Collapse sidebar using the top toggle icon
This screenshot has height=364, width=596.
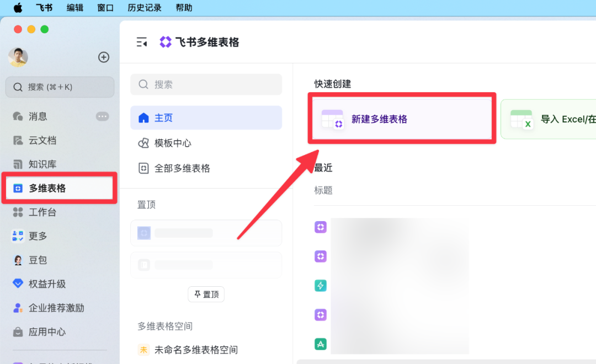[142, 42]
